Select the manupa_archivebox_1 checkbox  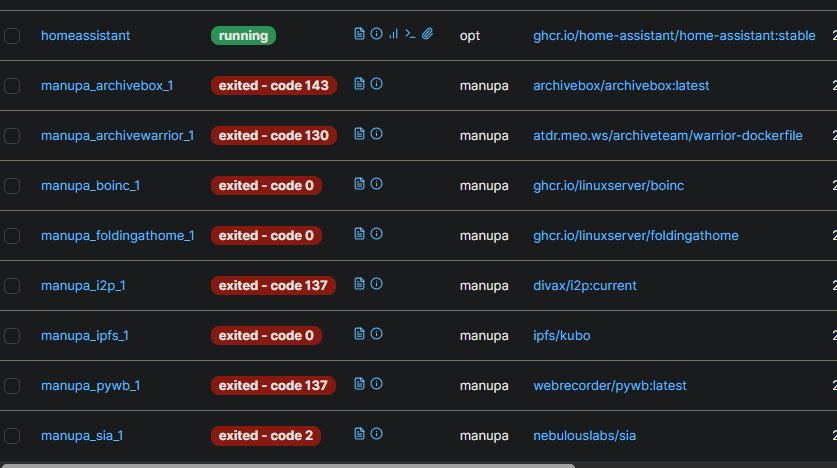[12, 86]
